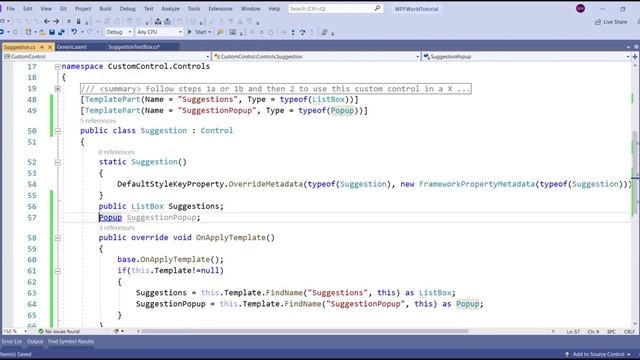Collapse the if block on line 61
Viewport: 640px width, 360px height.
click(x=58, y=271)
